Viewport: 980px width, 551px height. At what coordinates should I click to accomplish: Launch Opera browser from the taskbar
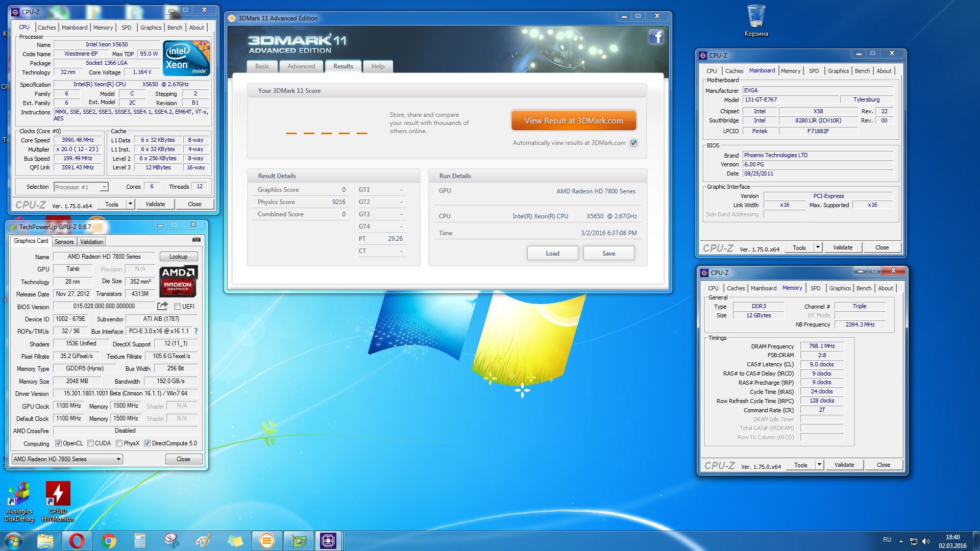77,541
